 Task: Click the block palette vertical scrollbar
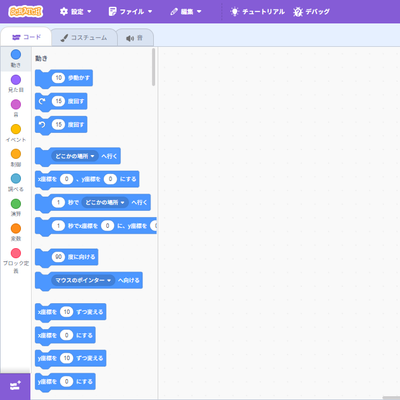[x=153, y=67]
